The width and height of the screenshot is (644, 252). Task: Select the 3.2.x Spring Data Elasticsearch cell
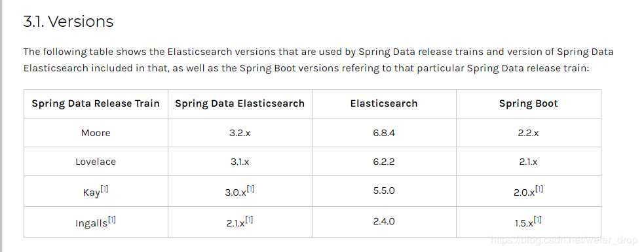(x=240, y=133)
